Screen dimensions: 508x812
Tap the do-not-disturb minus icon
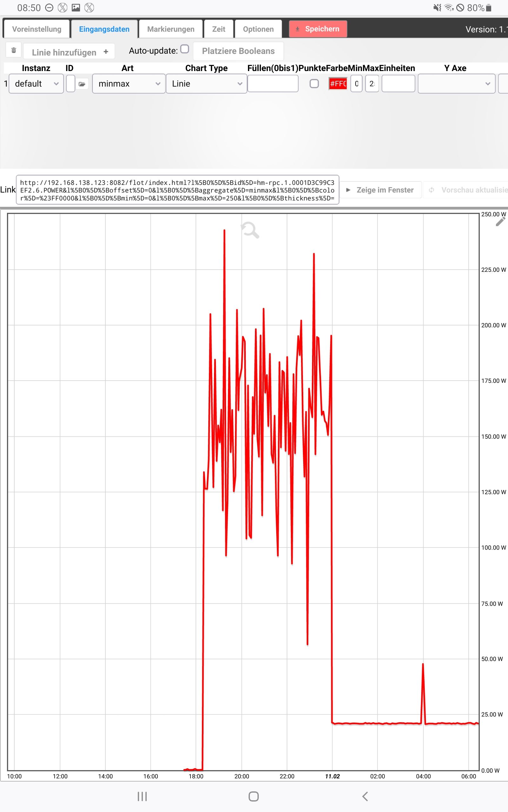(49, 8)
